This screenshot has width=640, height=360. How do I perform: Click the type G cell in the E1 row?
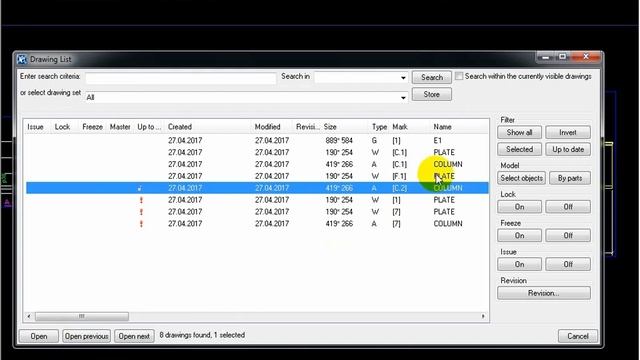tap(374, 140)
